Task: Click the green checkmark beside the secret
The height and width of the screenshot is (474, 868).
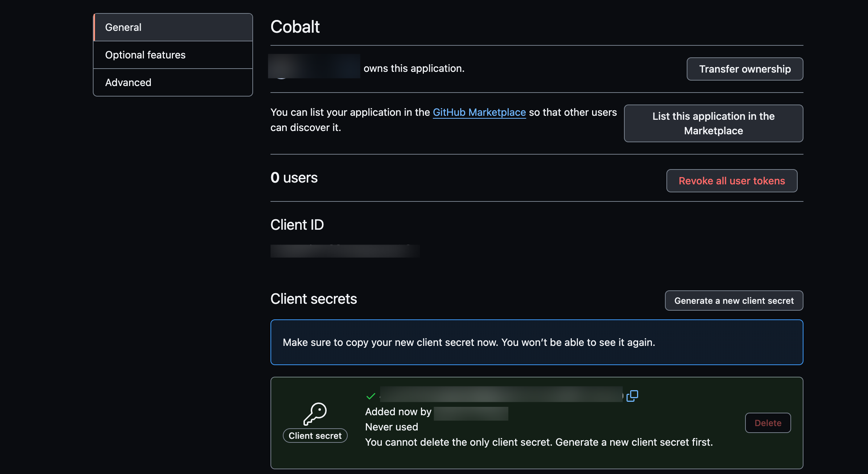Action: (371, 396)
